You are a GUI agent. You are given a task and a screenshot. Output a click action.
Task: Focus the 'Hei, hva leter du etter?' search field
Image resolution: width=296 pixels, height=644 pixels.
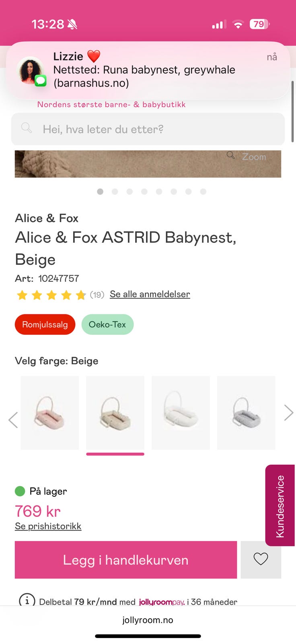click(157, 129)
